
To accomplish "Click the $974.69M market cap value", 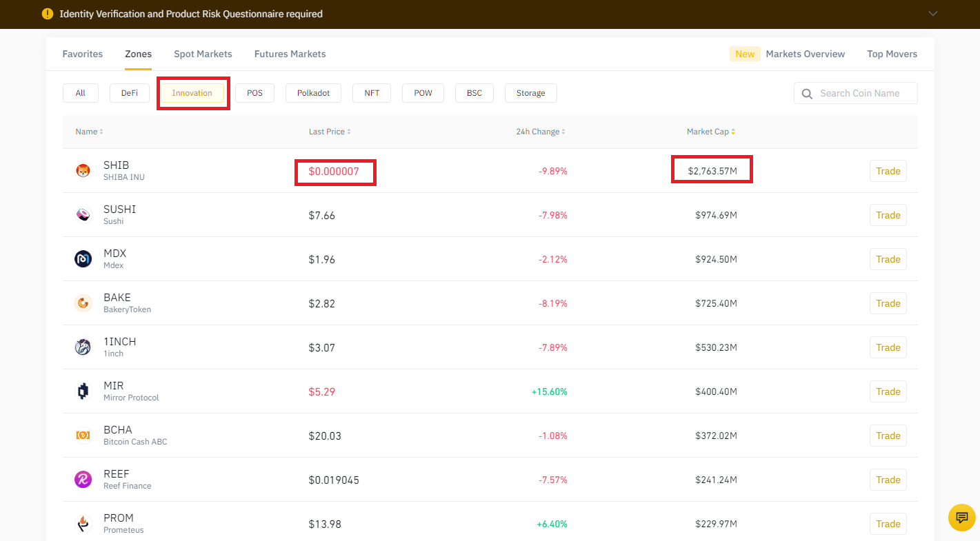I will (x=716, y=215).
